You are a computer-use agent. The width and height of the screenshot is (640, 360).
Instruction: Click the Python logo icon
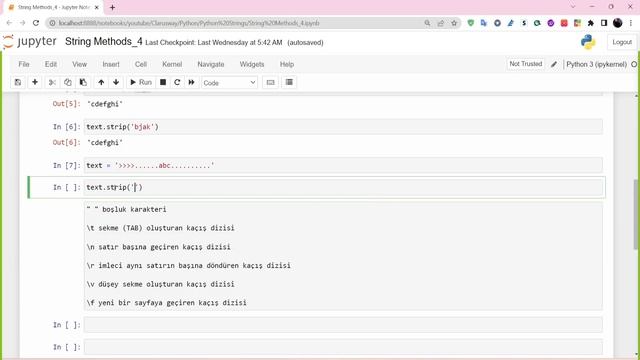(588, 42)
